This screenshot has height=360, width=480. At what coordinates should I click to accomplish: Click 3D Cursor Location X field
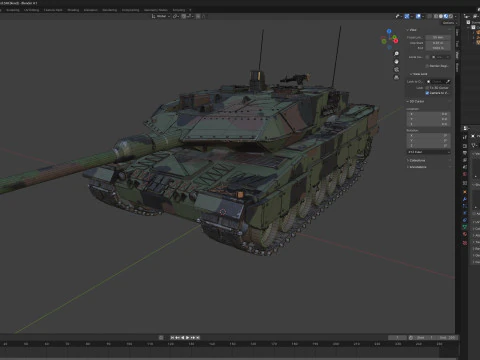coord(429,114)
